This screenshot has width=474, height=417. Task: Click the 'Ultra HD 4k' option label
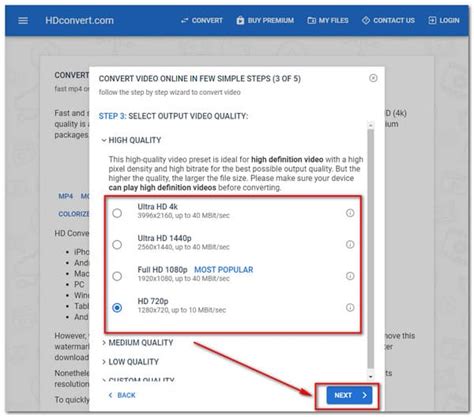click(x=158, y=207)
